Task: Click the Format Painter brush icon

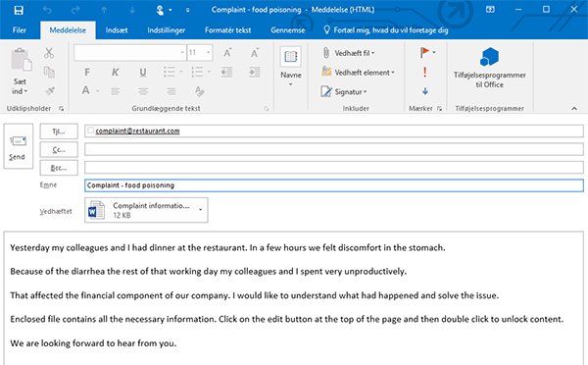Action: [49, 91]
